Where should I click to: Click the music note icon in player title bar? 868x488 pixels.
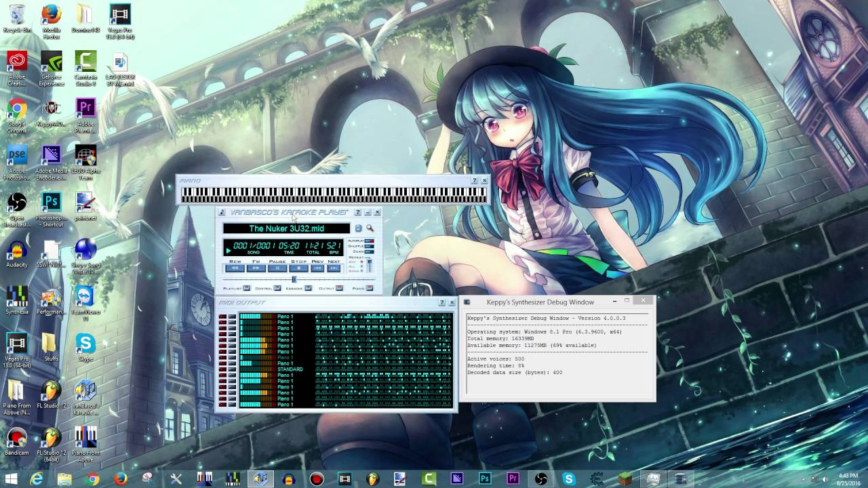222,212
